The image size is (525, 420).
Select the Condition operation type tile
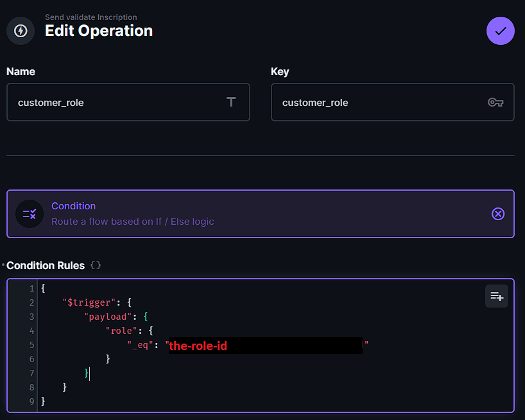(x=257, y=214)
